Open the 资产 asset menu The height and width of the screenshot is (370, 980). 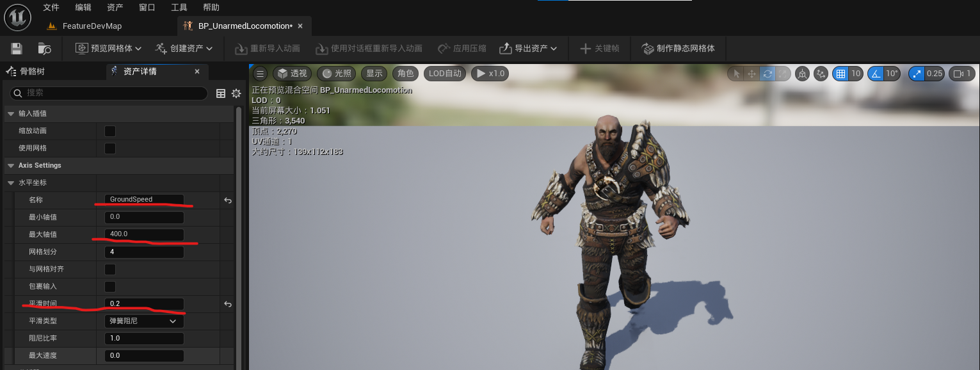[115, 8]
